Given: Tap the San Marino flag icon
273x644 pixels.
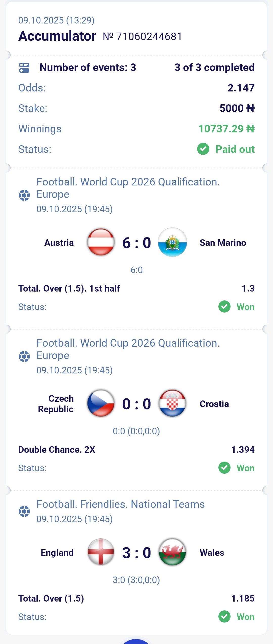Looking at the screenshot, I should [x=172, y=242].
